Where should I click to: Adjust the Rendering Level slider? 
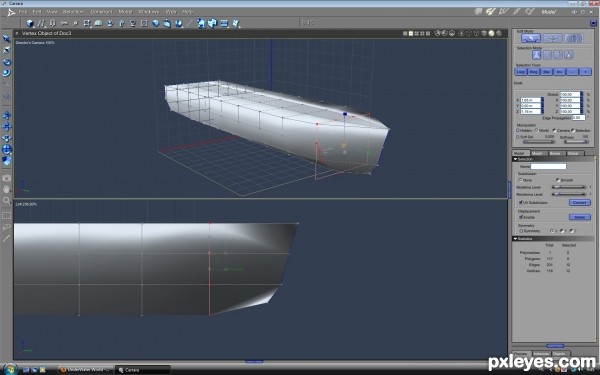pos(569,194)
